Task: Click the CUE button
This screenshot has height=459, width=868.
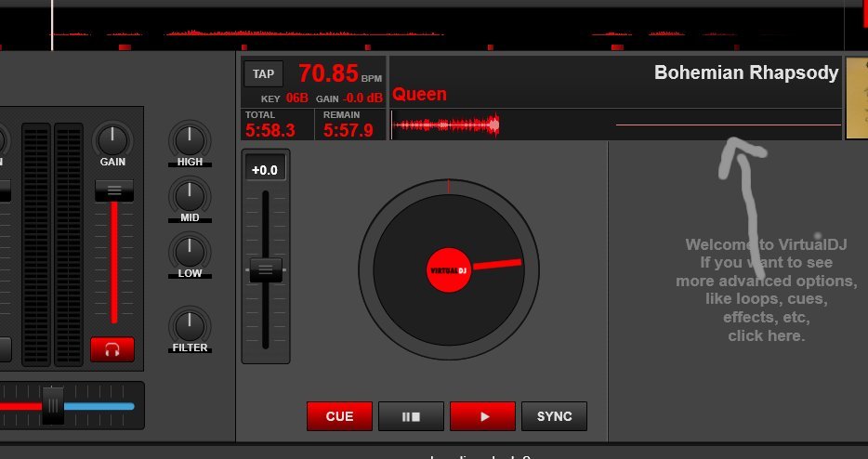Action: (339, 416)
